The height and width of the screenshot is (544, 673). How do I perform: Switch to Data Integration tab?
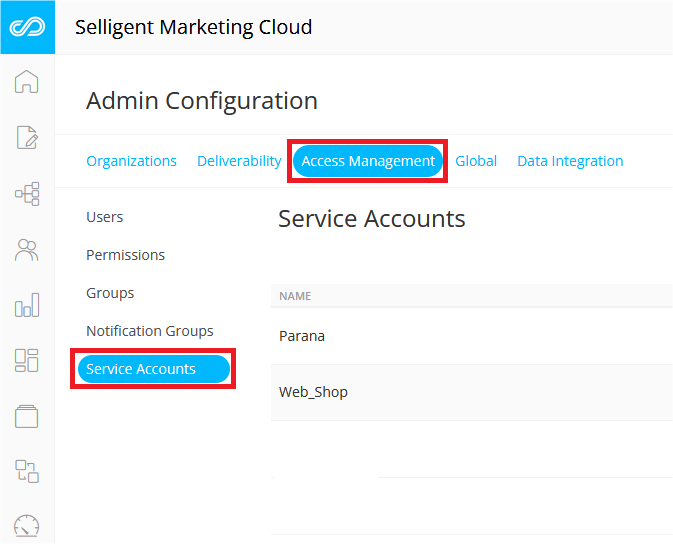(x=570, y=161)
